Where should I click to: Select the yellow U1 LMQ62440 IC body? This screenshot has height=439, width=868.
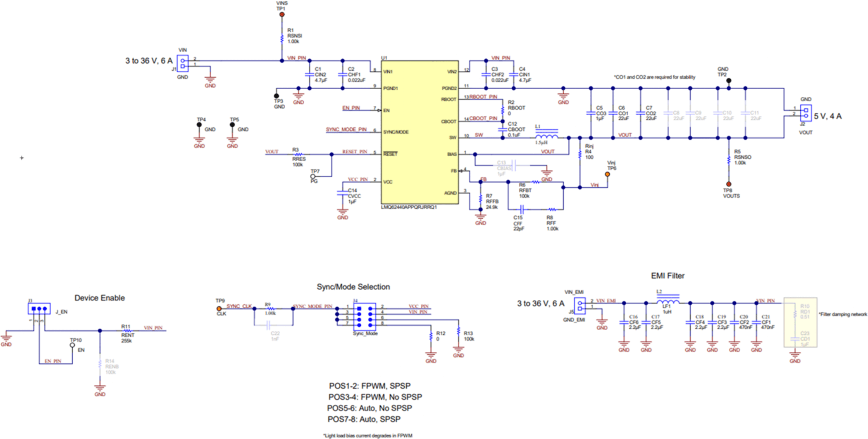420,132
